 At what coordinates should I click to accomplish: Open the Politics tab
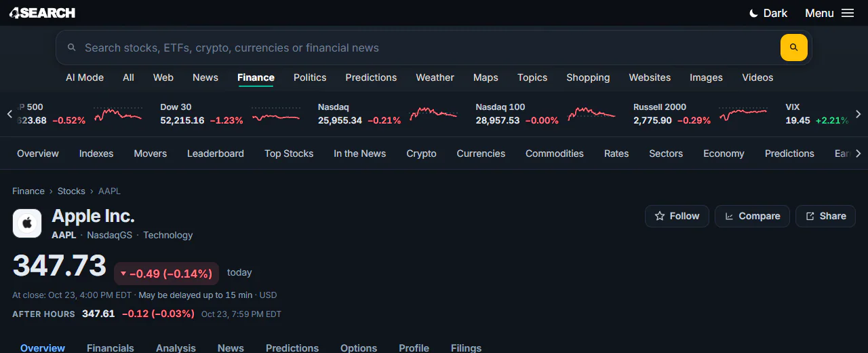tap(310, 77)
